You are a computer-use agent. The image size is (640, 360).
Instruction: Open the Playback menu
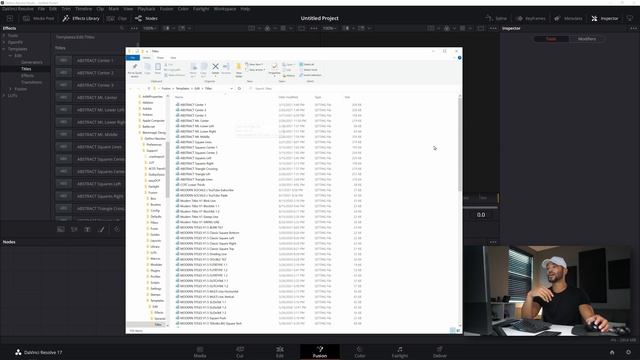146,9
